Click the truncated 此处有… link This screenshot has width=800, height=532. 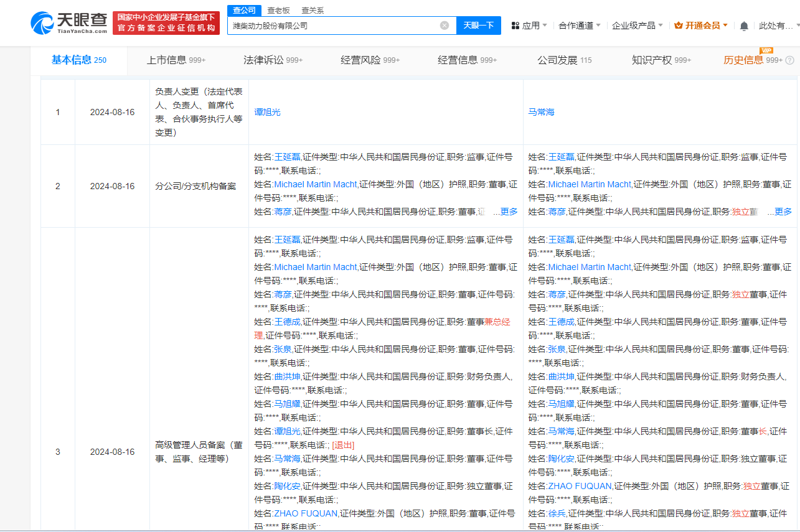tap(776, 26)
